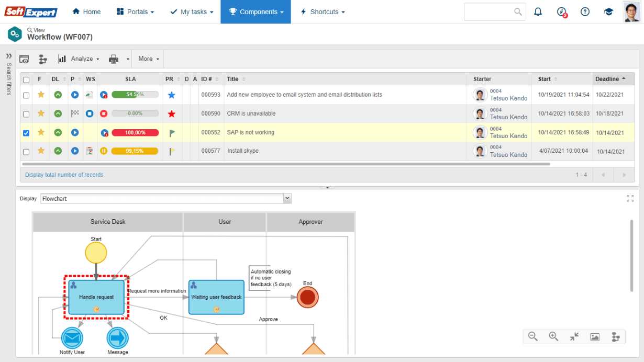Open the help question mark icon

point(585,12)
